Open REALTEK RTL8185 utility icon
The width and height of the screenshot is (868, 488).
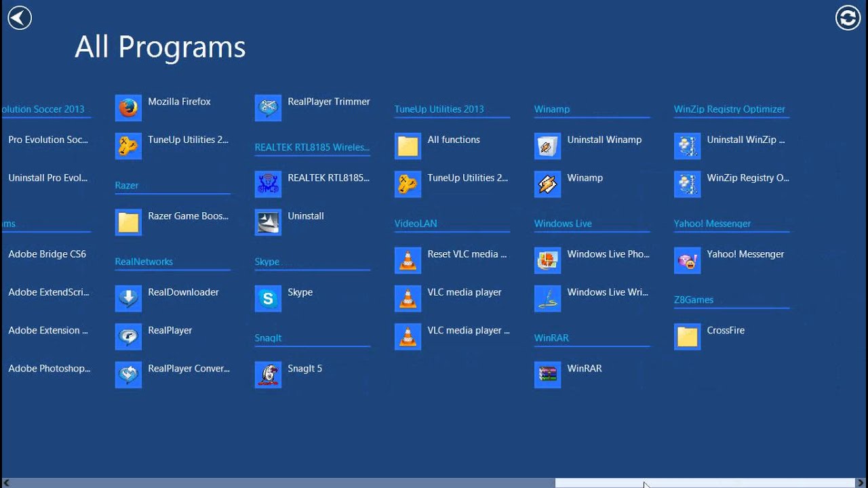268,184
